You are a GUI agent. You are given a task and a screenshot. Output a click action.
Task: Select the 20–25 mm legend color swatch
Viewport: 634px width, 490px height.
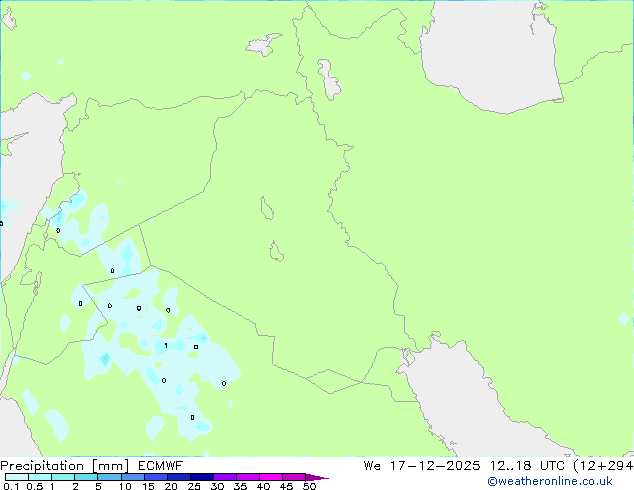click(x=178, y=477)
